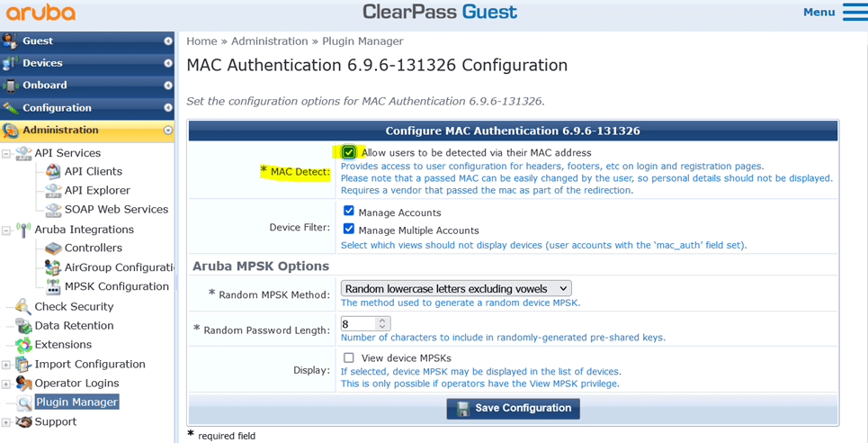Click the Extensions puzzle icon
Viewport: 868px width, 443px height.
click(23, 344)
